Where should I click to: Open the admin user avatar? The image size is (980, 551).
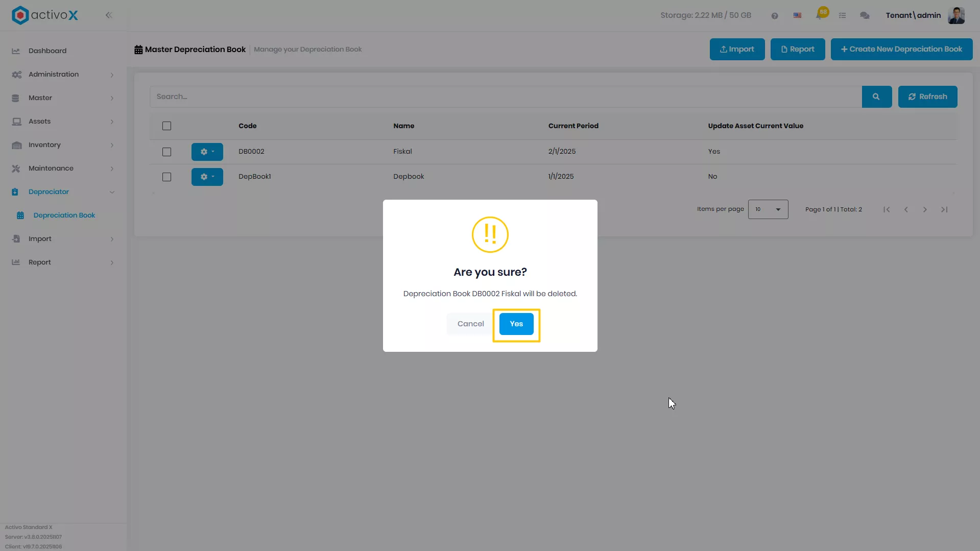click(956, 15)
